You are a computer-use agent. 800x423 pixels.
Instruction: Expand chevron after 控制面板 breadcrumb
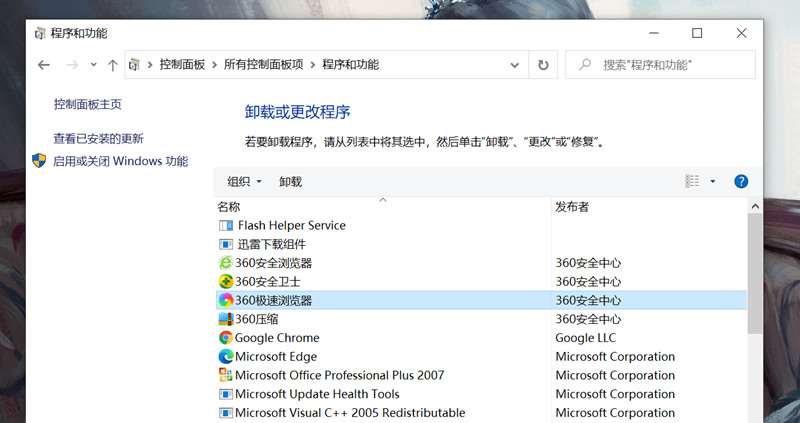tap(214, 65)
